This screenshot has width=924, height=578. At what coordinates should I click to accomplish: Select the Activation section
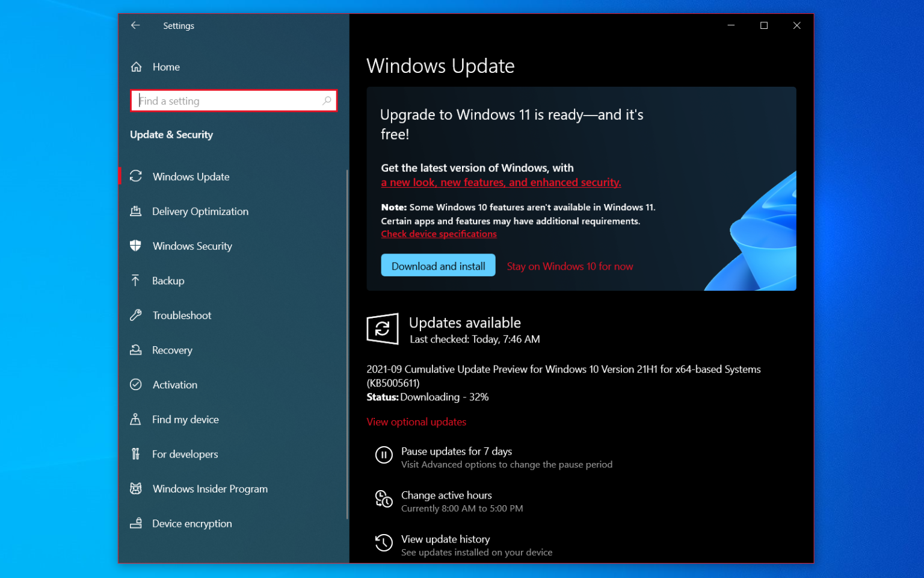click(174, 385)
